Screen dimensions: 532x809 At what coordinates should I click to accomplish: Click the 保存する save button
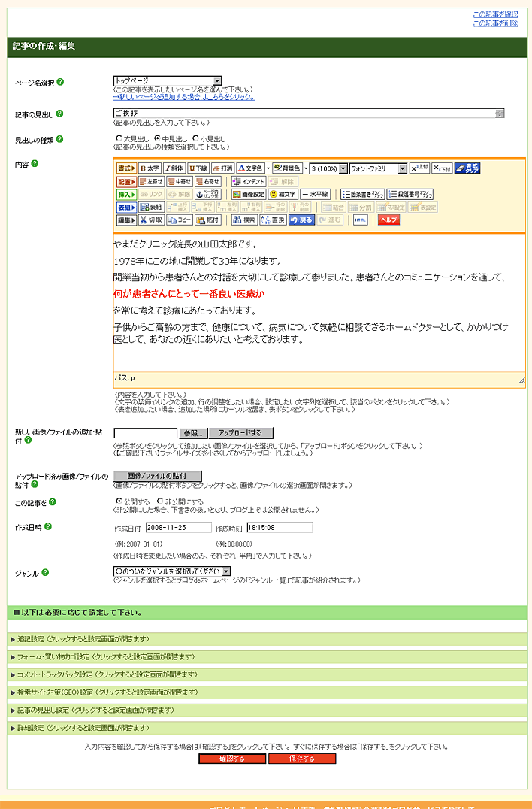[x=302, y=759]
